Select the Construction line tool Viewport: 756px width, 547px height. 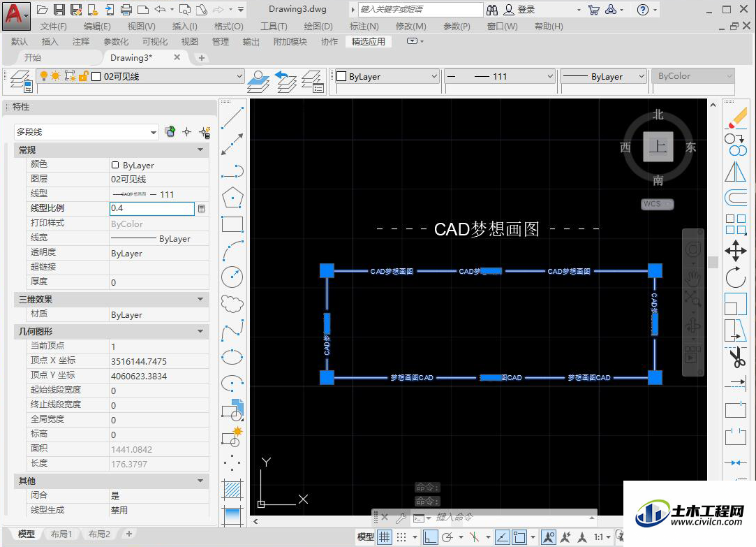point(232,144)
